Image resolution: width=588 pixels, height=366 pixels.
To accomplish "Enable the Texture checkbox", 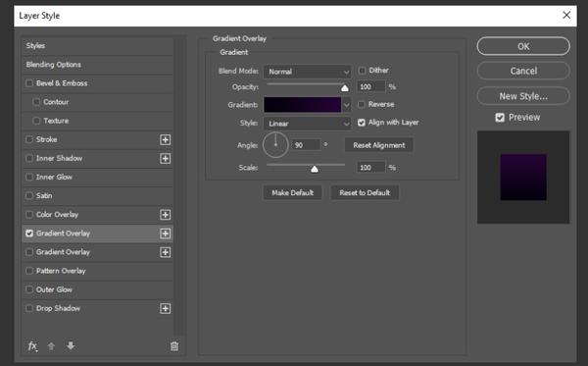I will pos(36,121).
